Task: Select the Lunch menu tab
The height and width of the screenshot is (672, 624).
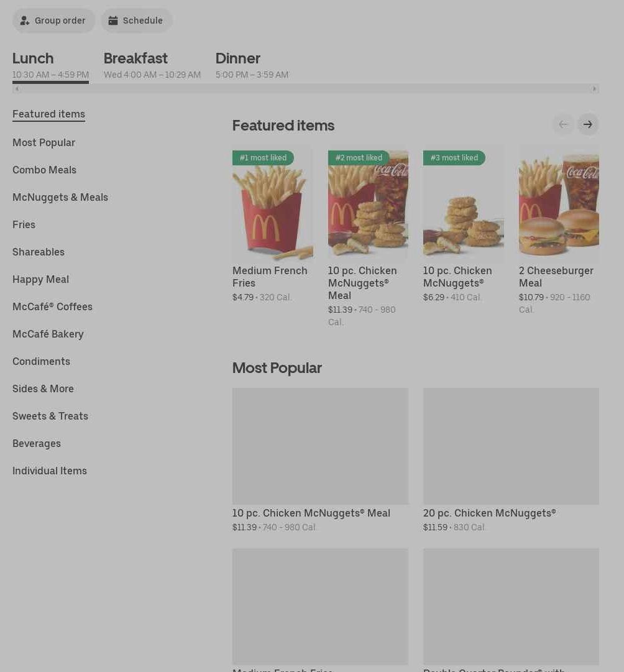Action: pyautogui.click(x=50, y=65)
